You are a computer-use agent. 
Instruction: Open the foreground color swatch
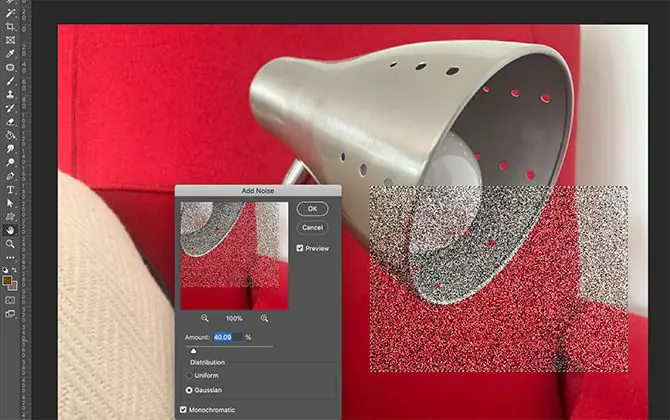coord(8,282)
